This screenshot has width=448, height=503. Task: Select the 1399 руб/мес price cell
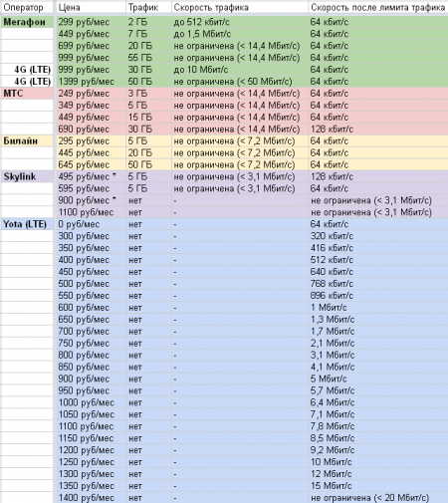tap(91, 82)
